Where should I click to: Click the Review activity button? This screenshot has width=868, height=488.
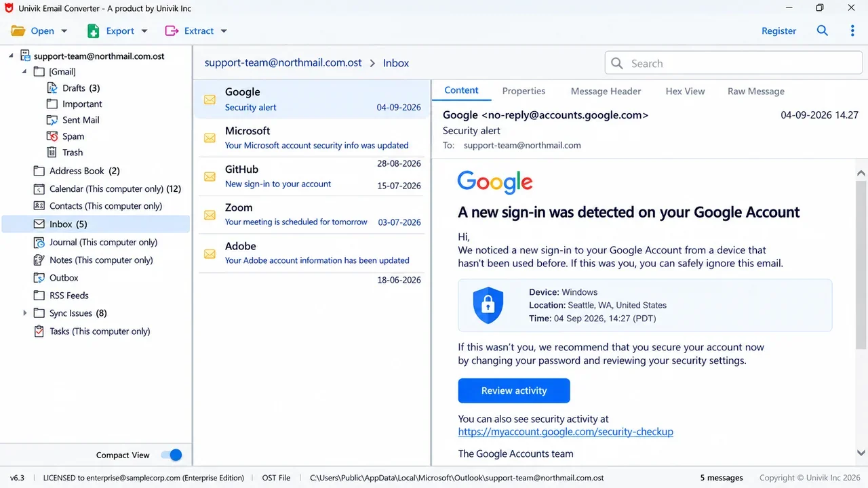(514, 390)
